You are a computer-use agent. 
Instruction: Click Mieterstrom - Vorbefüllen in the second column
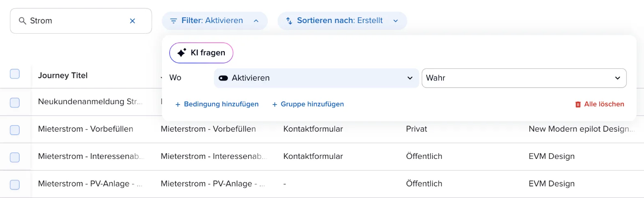point(208,129)
